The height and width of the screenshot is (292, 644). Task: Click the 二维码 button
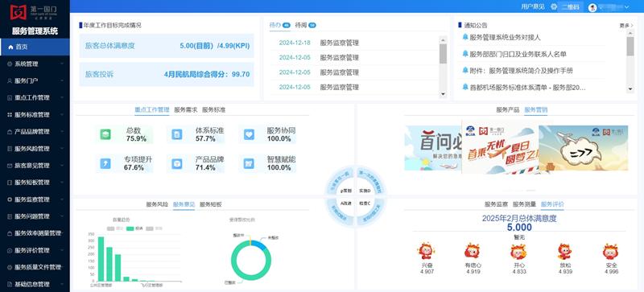click(x=571, y=6)
